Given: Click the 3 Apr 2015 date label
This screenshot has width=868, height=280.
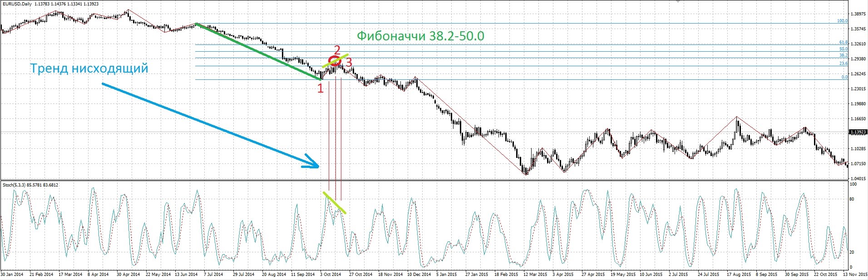Looking at the screenshot, I should point(563,275).
